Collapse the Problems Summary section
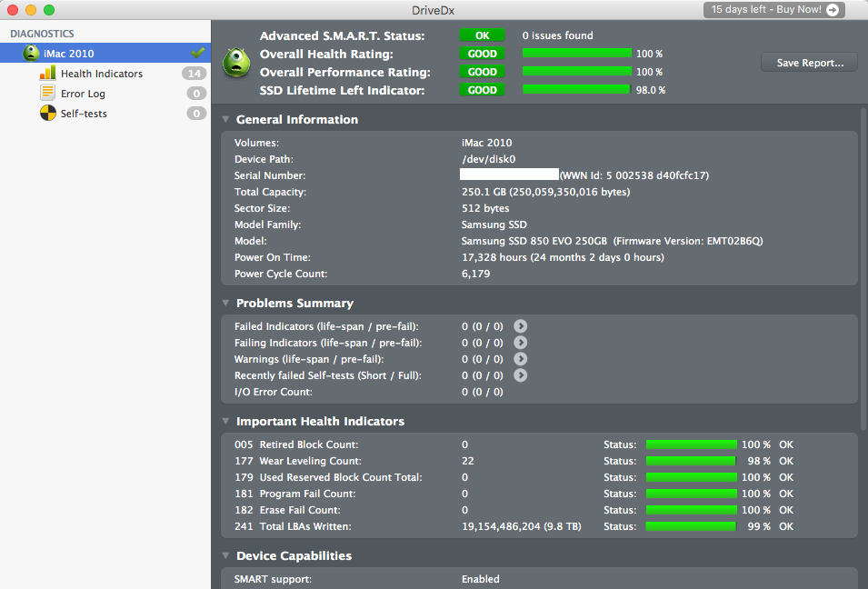 tap(225, 303)
